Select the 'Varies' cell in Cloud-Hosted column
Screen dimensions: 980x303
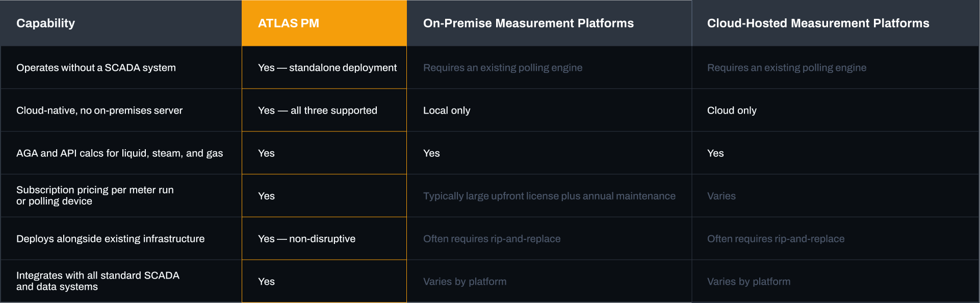tap(721, 196)
